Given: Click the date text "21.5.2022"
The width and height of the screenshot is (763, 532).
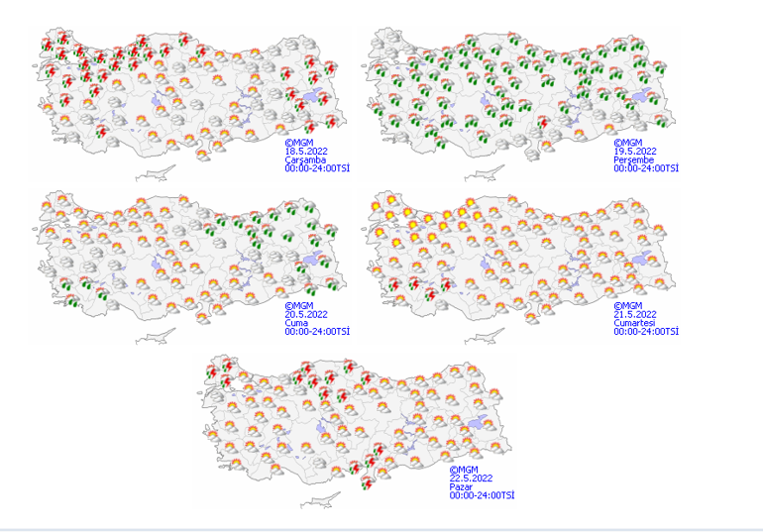Looking at the screenshot, I should click(x=635, y=315).
